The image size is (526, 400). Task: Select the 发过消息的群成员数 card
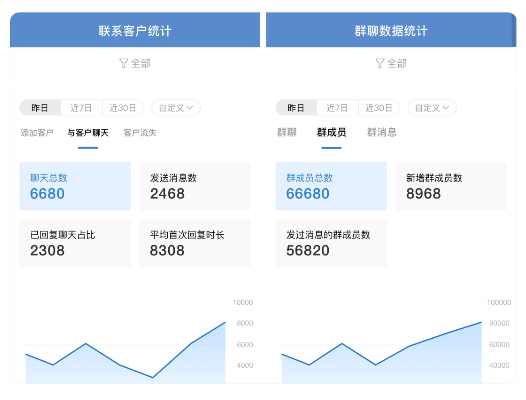pyautogui.click(x=331, y=243)
